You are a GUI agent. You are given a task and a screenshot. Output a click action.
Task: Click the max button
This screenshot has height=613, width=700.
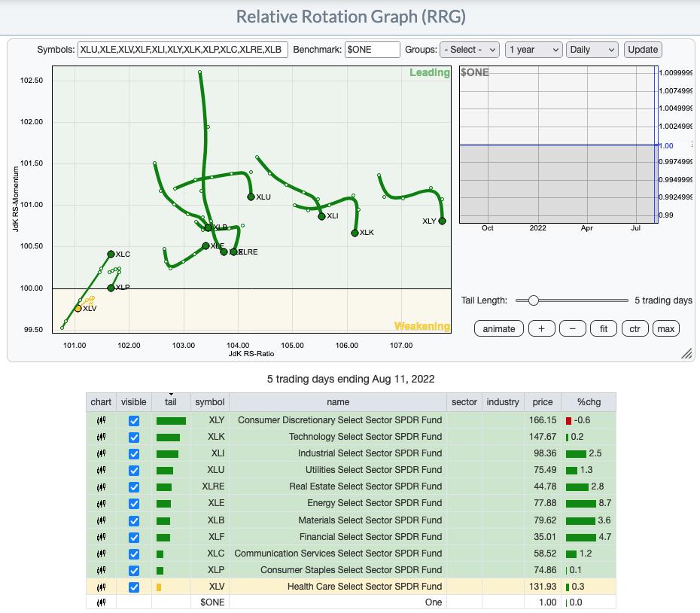(x=665, y=329)
